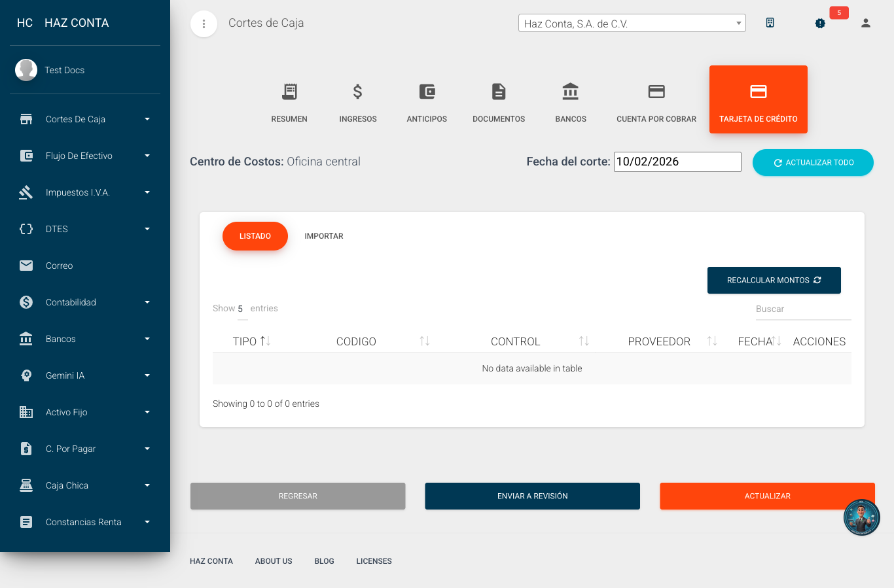Click the building icon next to company selector
The image size is (894, 588).
click(x=770, y=22)
